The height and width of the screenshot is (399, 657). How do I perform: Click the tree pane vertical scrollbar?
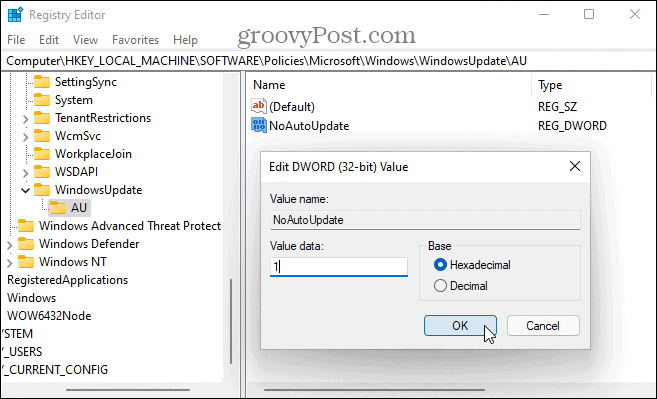click(231, 322)
